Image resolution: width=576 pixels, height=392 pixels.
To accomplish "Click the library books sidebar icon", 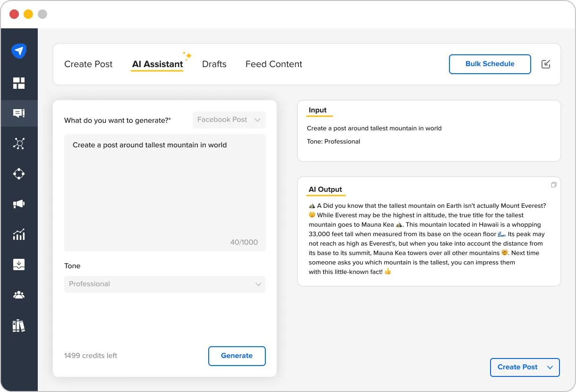I will click(19, 326).
